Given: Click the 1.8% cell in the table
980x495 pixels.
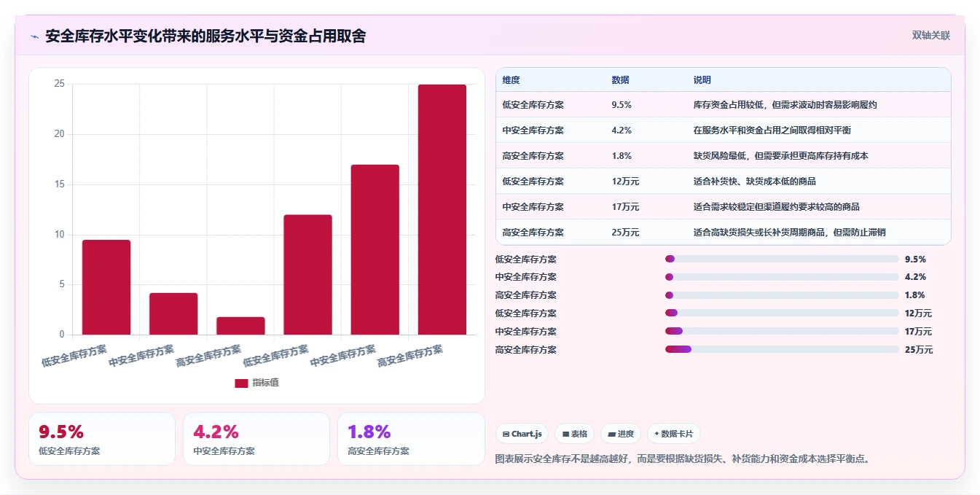Looking at the screenshot, I should [622, 156].
